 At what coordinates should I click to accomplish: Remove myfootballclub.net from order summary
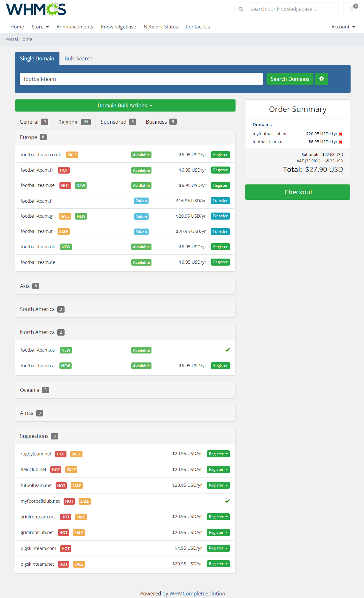pos(341,134)
